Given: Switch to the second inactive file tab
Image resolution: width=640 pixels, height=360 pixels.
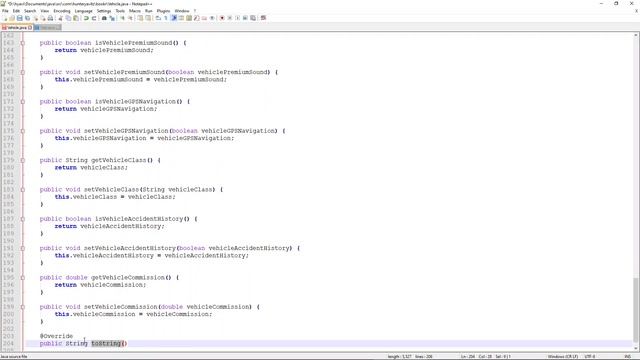Looking at the screenshot, I should [47, 27].
